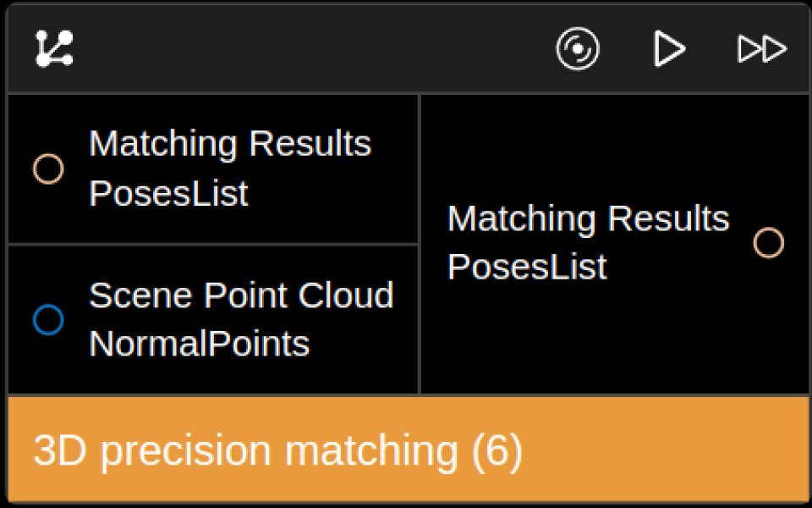Viewport: 812px width, 508px height.
Task: Click the fast-forward double arrow icon
Action: (x=762, y=49)
